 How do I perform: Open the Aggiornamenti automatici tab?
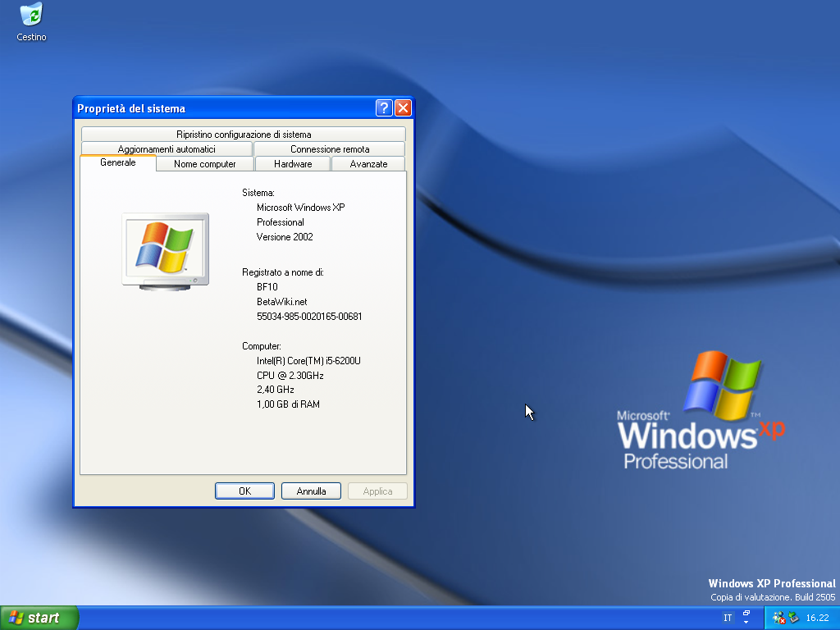pyautogui.click(x=167, y=149)
